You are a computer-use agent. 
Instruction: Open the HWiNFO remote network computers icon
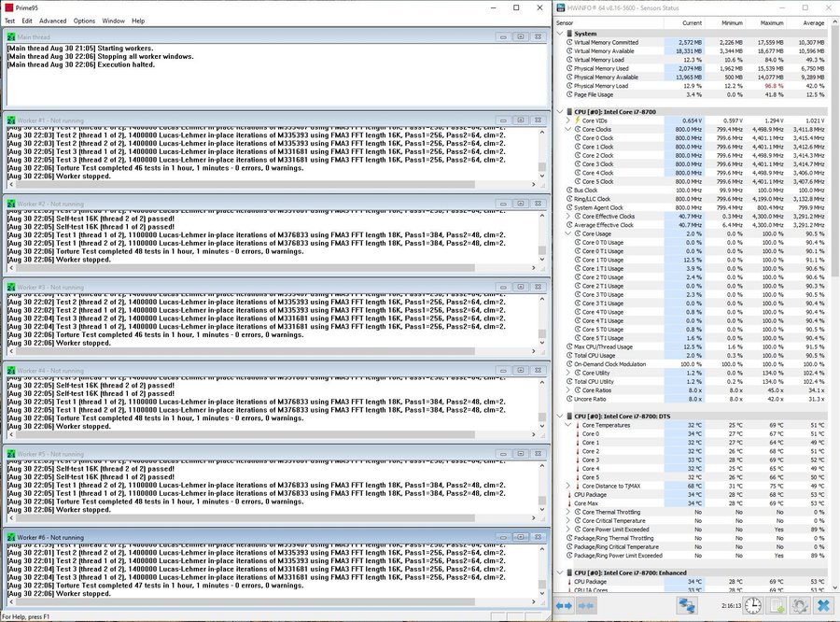tap(687, 605)
